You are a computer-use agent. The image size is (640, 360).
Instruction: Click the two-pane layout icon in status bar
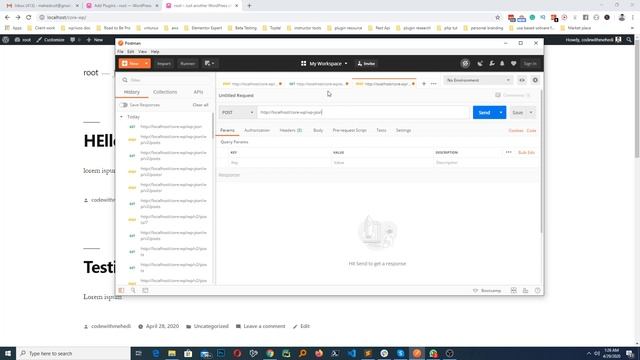pos(513,291)
